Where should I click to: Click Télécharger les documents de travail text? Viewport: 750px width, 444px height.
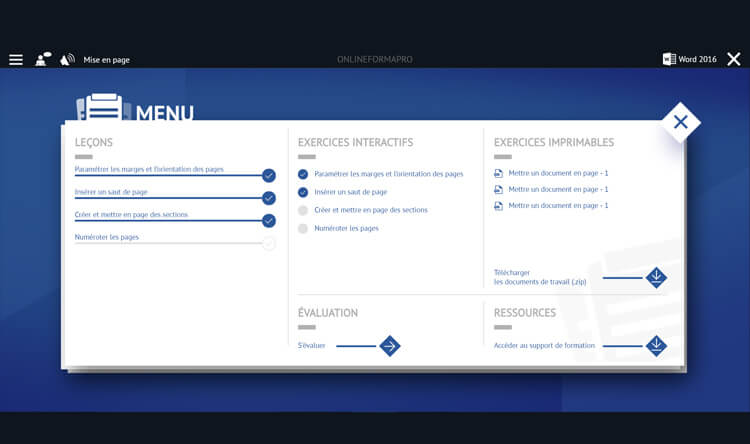(x=540, y=277)
